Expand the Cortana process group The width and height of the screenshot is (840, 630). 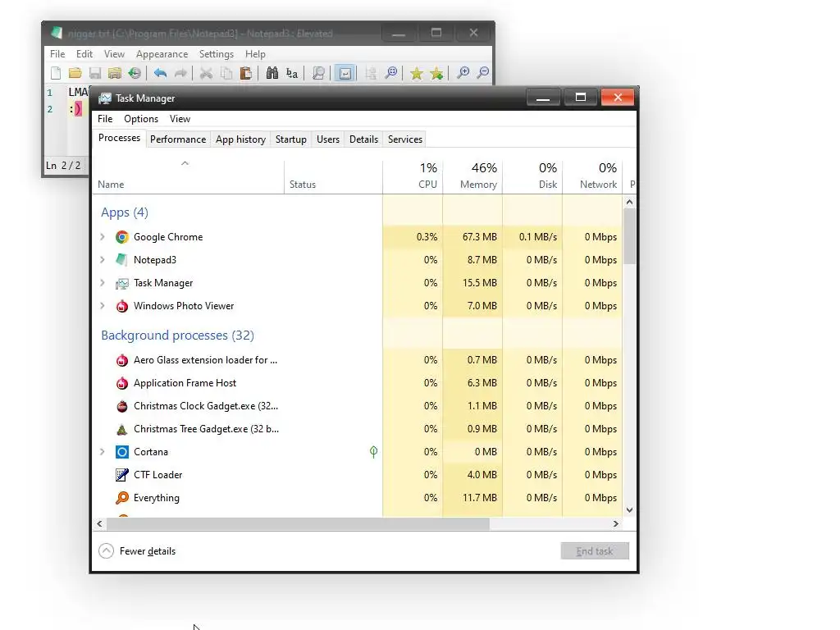(x=103, y=452)
